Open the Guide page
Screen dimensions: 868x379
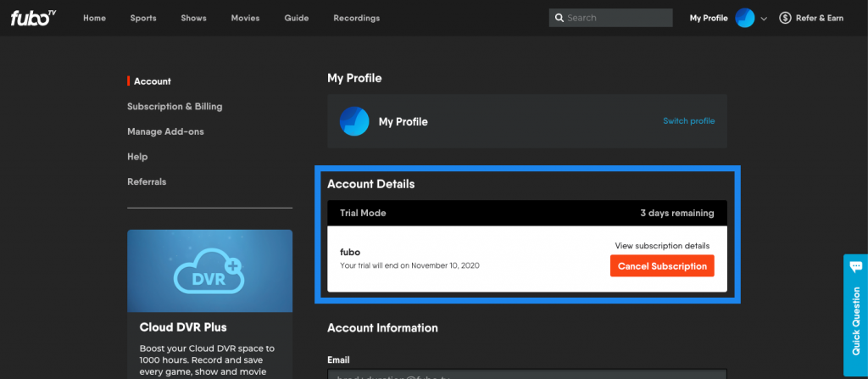[297, 18]
